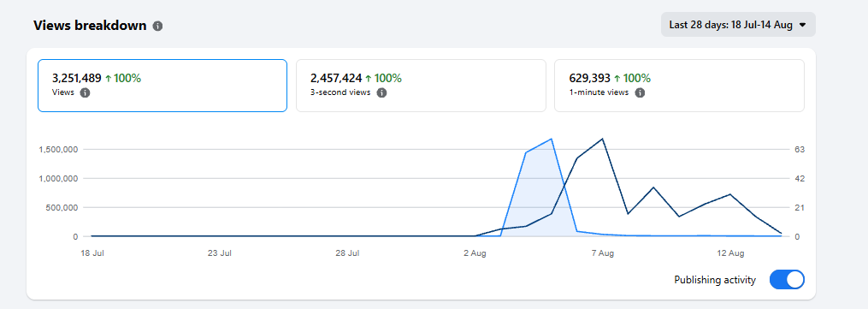Viewport: 868px width, 309px height.
Task: Click the 2 Aug label on the x-axis
Action: [x=475, y=253]
